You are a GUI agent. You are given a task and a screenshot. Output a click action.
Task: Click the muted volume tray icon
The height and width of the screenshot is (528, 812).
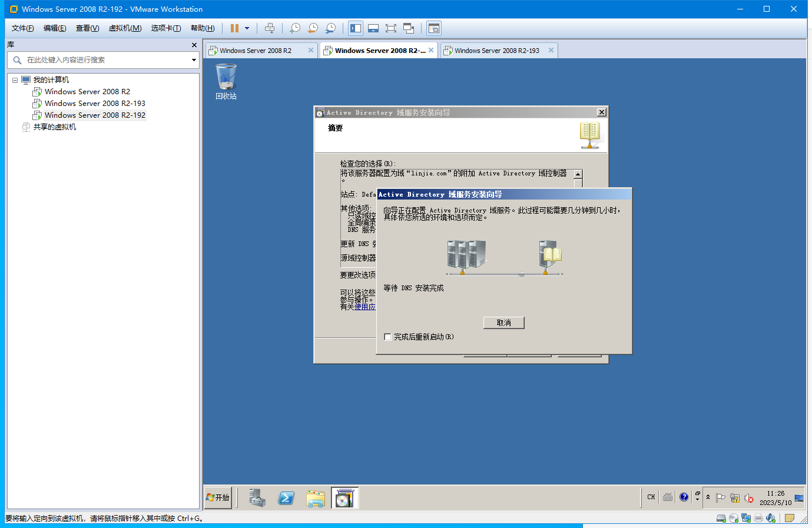click(749, 498)
